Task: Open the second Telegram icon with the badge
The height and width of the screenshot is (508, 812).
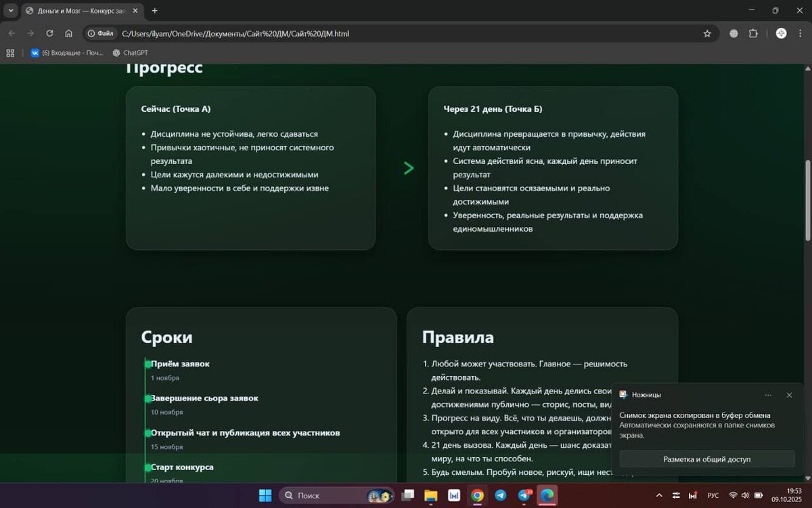Action: pos(524,495)
